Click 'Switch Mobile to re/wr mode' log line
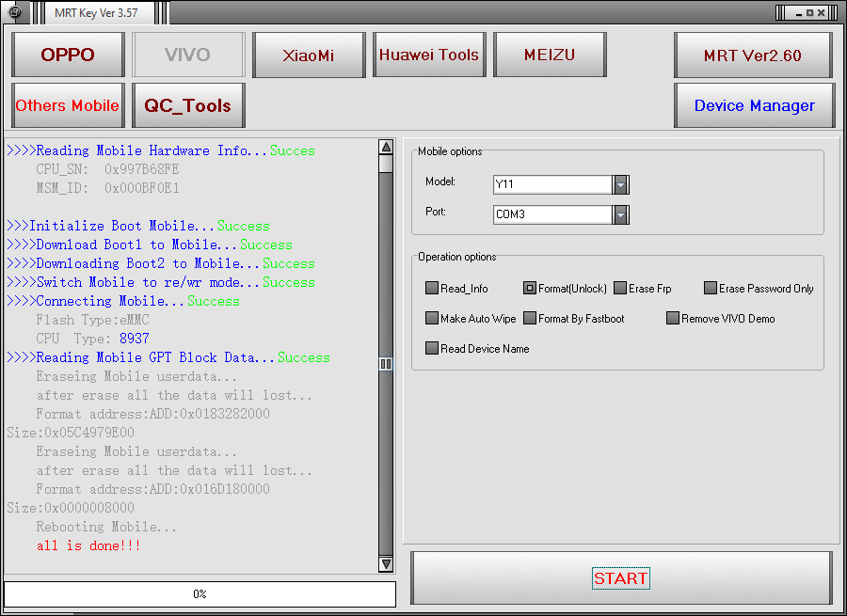The width and height of the screenshot is (847, 616). point(161,282)
